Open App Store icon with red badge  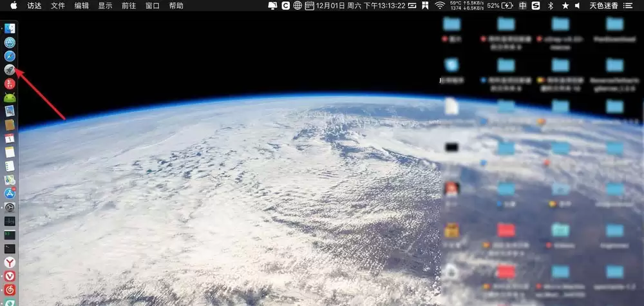(10, 193)
